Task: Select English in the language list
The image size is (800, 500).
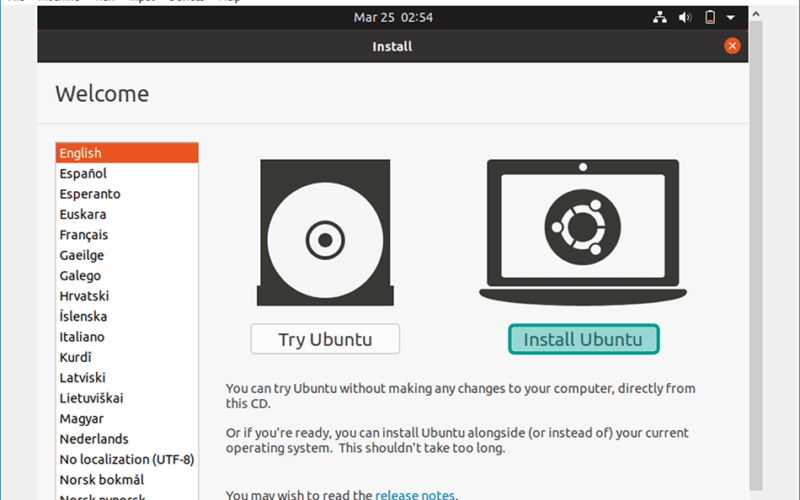Action: click(x=127, y=153)
